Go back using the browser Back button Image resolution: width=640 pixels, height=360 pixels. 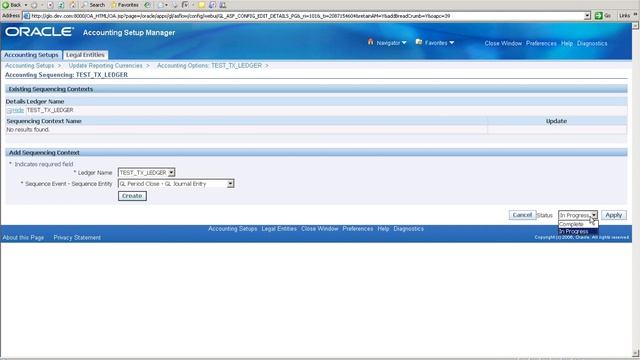click(x=12, y=5)
